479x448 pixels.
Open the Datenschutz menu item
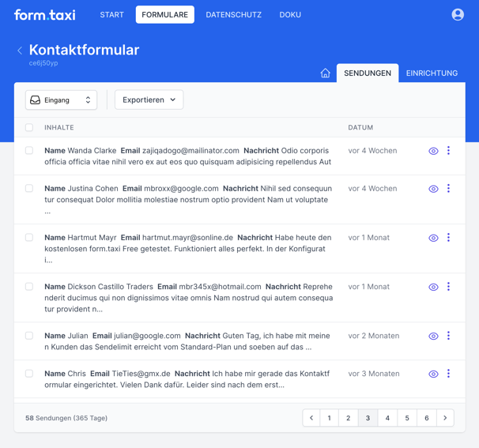tap(233, 15)
